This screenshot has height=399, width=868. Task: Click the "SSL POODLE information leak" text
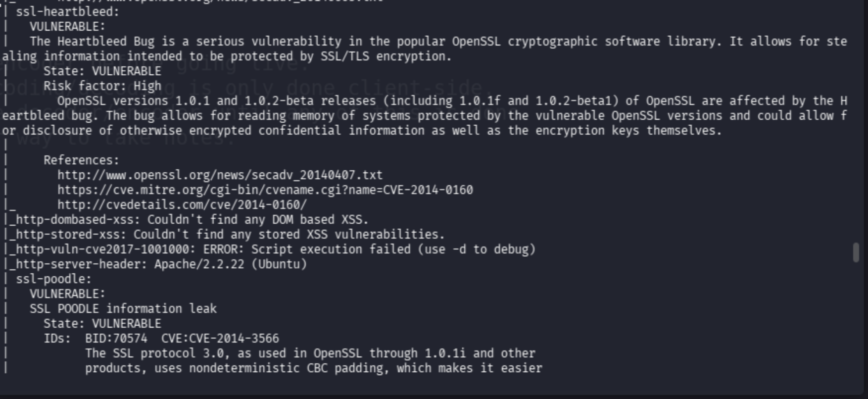(123, 309)
